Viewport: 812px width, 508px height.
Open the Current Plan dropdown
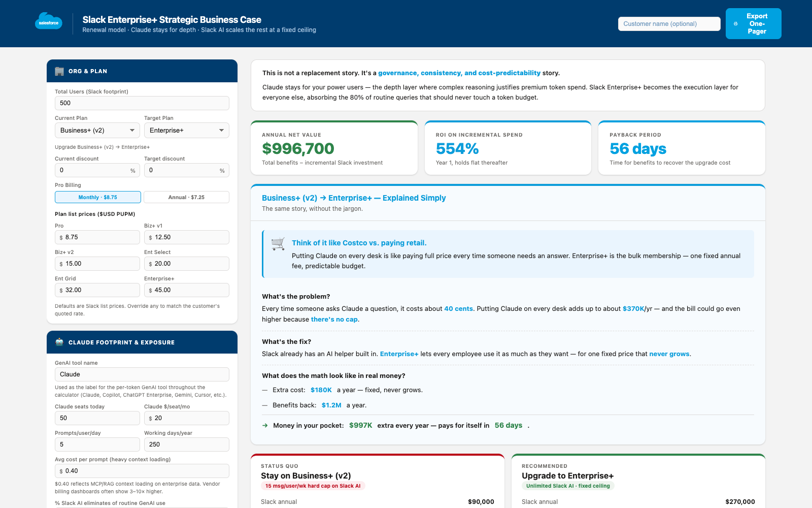click(97, 131)
